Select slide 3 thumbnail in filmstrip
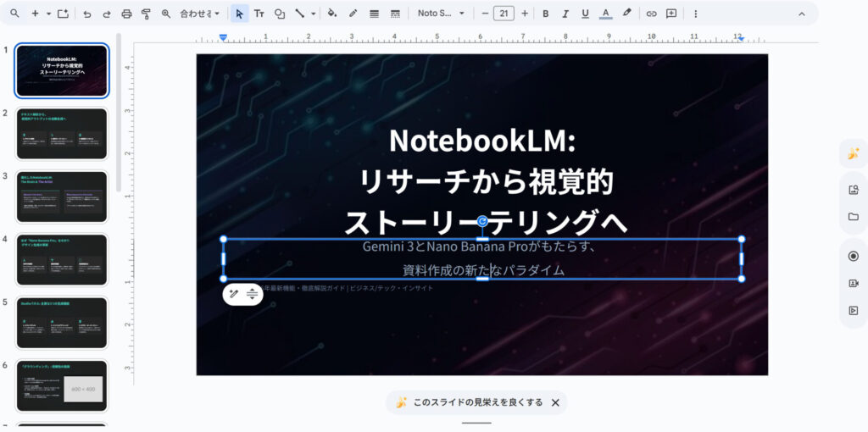Image resolution: width=868 pixels, height=432 pixels. [62, 197]
